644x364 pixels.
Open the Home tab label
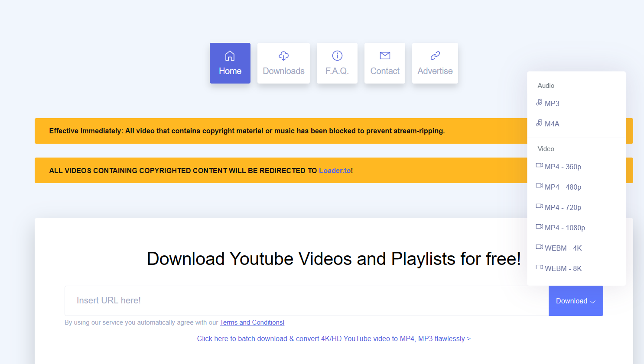point(230,71)
